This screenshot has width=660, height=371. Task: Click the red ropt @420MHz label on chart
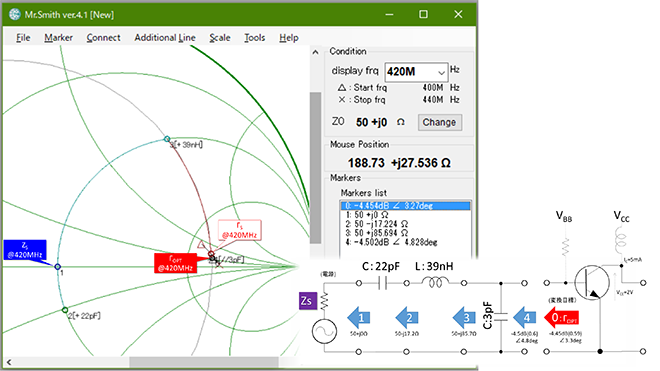(175, 263)
